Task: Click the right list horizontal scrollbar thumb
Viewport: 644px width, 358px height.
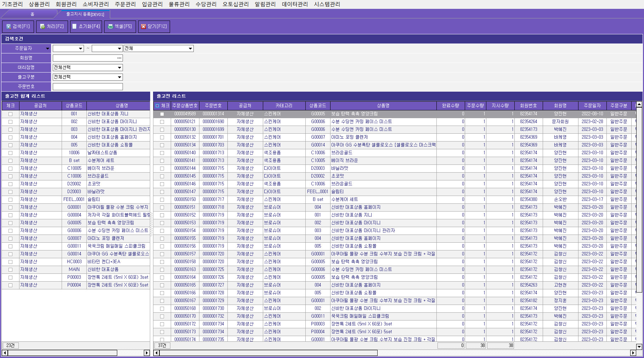Action: tap(269, 353)
